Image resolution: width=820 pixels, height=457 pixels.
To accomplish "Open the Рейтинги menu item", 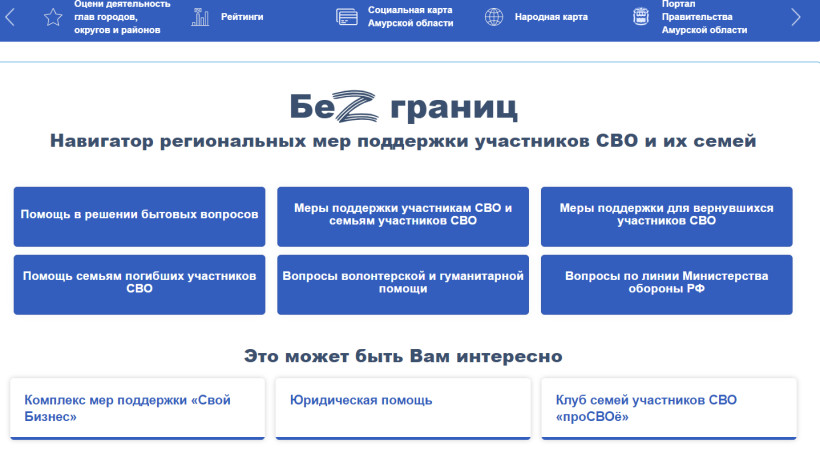I will [242, 17].
